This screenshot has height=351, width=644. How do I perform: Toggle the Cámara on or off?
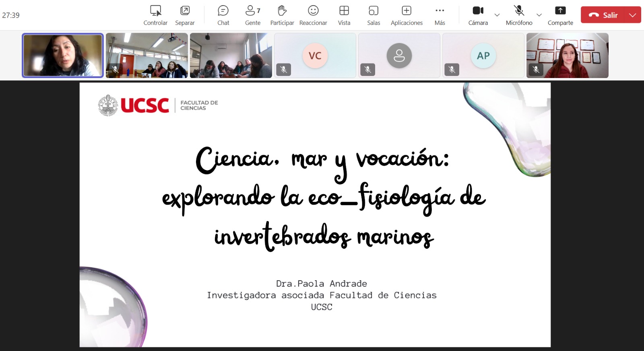pyautogui.click(x=478, y=15)
